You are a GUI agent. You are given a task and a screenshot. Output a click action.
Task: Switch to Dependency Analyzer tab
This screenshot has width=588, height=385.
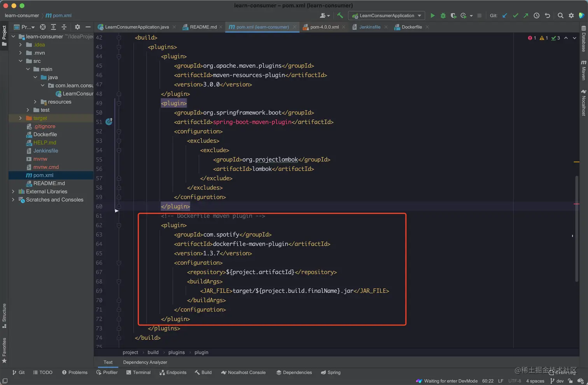[x=145, y=362]
